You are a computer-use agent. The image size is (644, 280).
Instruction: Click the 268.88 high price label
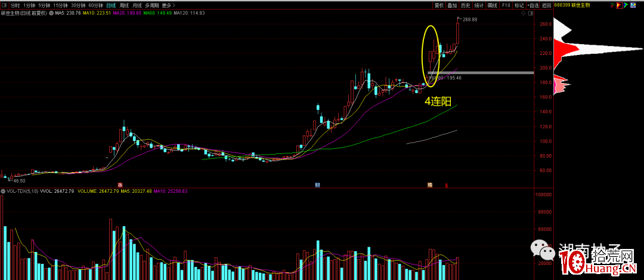click(469, 19)
